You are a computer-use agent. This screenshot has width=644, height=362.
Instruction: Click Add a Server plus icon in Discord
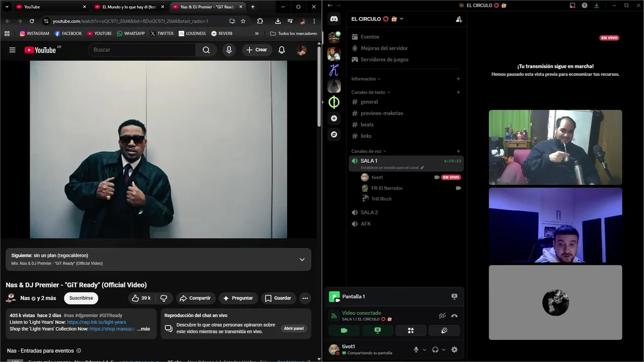coord(334,118)
